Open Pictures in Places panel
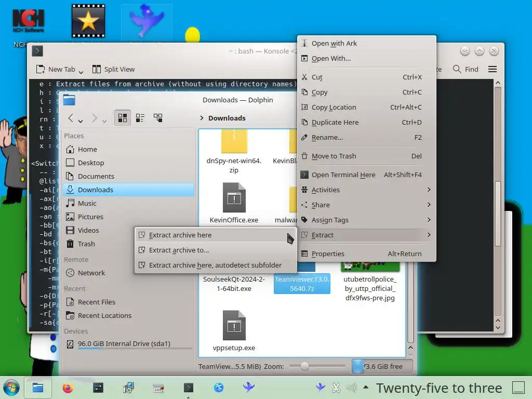 click(x=128, y=217)
